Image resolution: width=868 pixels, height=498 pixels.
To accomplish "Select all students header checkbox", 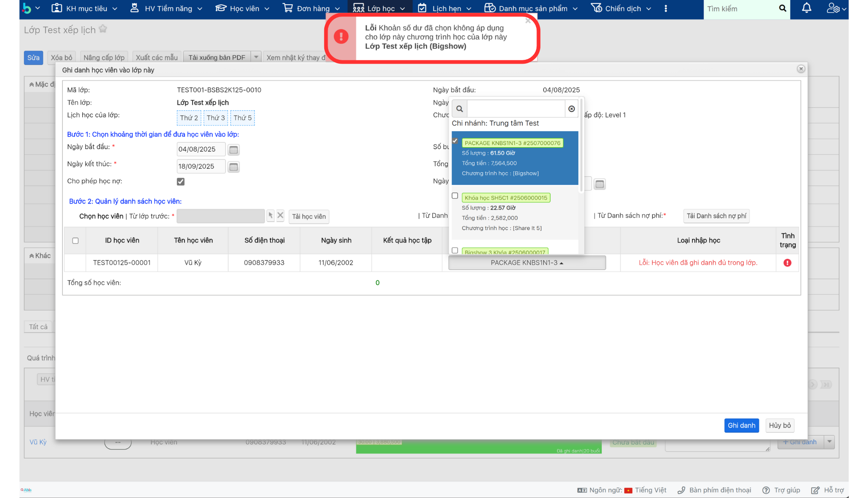I will tap(75, 241).
